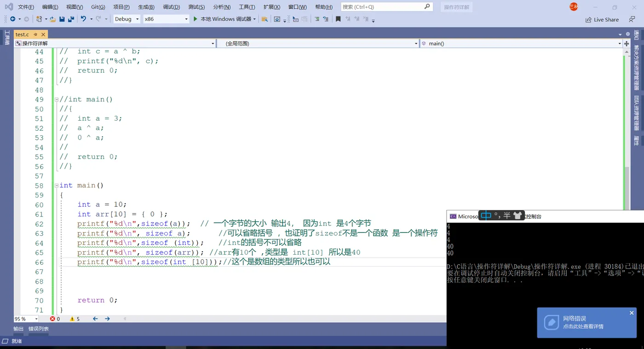The height and width of the screenshot is (349, 644).
Task: Open the 工具(T) menu
Action: [247, 7]
